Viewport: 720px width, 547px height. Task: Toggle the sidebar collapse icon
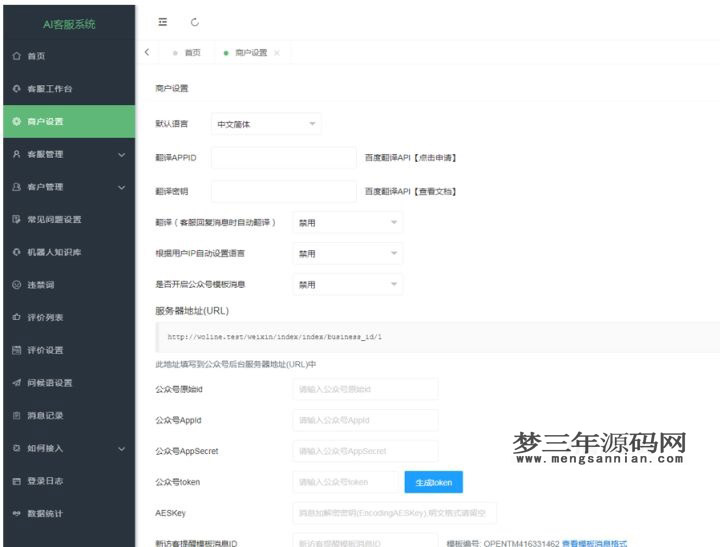click(x=163, y=22)
